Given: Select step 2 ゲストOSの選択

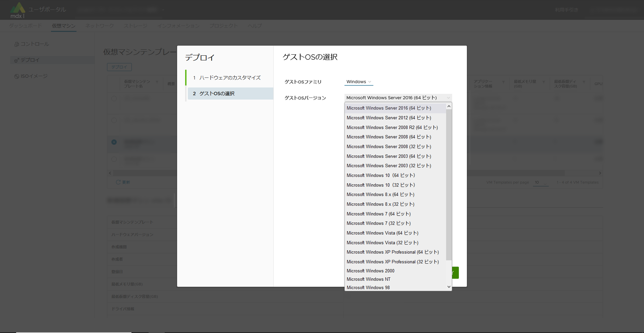Looking at the screenshot, I should click(x=230, y=93).
